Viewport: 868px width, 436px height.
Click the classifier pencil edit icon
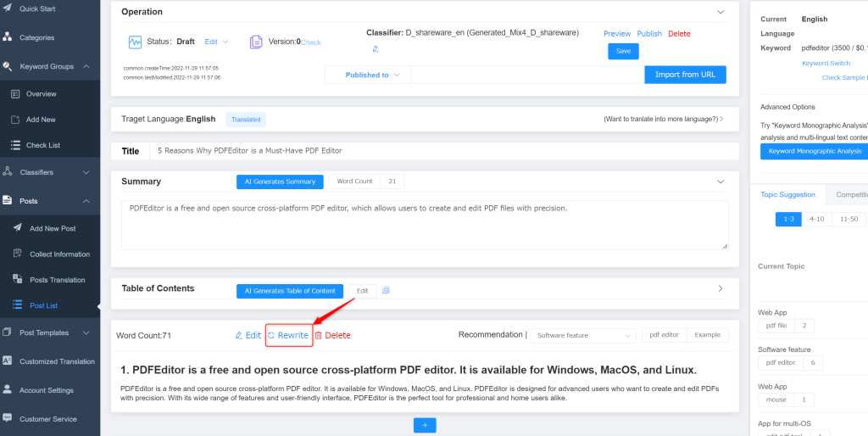coord(376,48)
